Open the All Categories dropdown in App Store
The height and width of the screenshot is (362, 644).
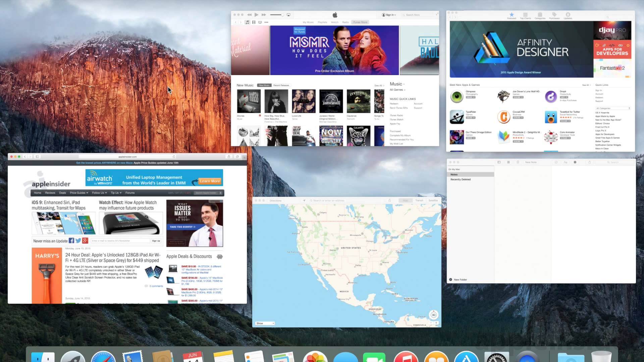[613, 108]
